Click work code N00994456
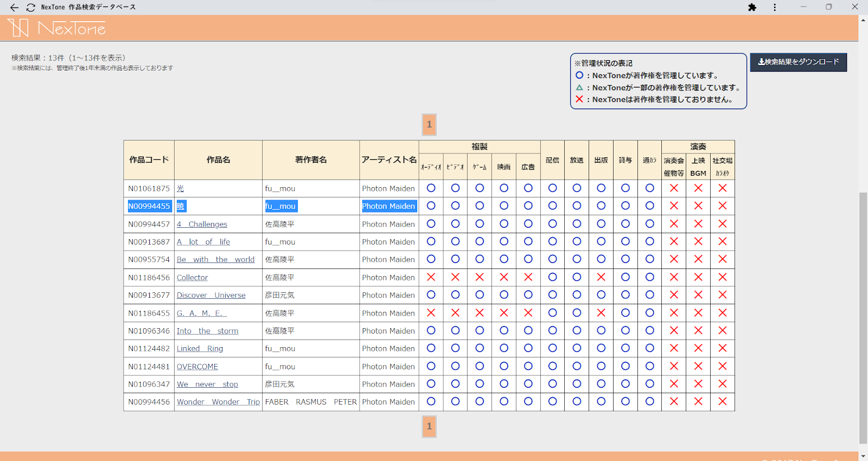The width and height of the screenshot is (868, 461). coord(149,402)
